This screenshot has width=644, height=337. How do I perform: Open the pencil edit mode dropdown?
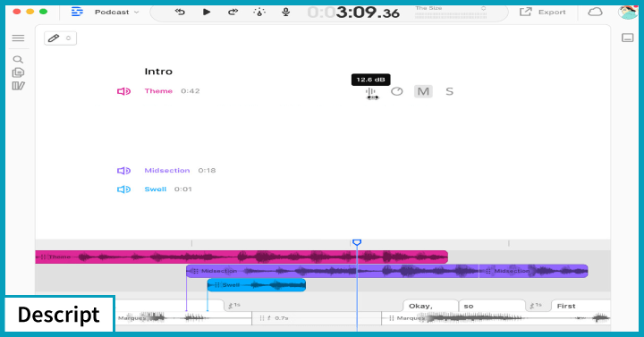point(60,38)
